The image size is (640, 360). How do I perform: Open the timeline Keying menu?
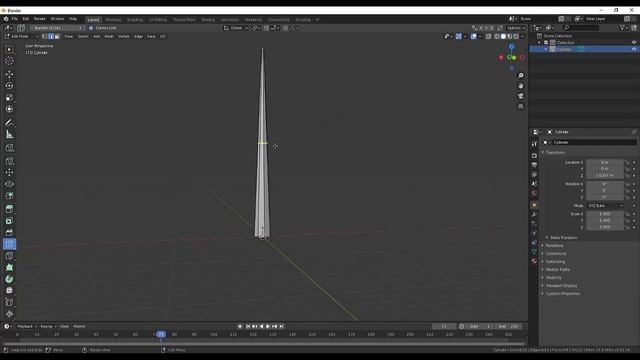click(48, 327)
